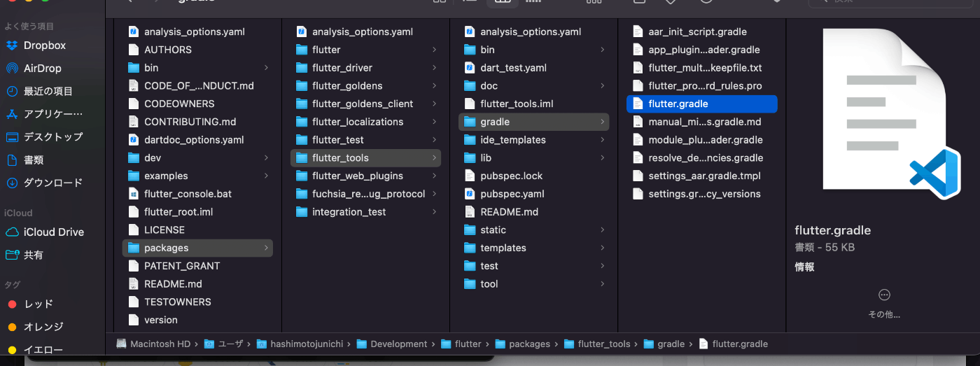Viewport: 980px width, 366px height.
Task: Expand the examples folder chevron
Action: pyautogui.click(x=266, y=176)
